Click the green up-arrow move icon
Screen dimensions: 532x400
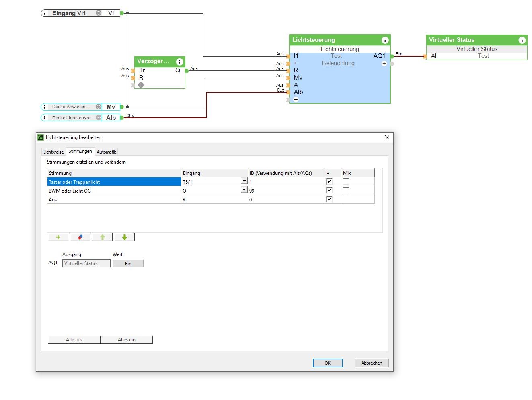tap(103, 237)
